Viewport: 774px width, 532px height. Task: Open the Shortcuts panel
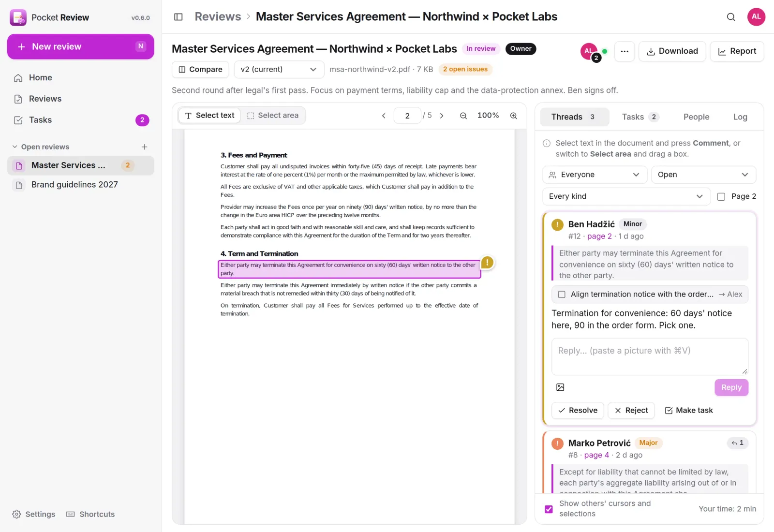(90, 514)
